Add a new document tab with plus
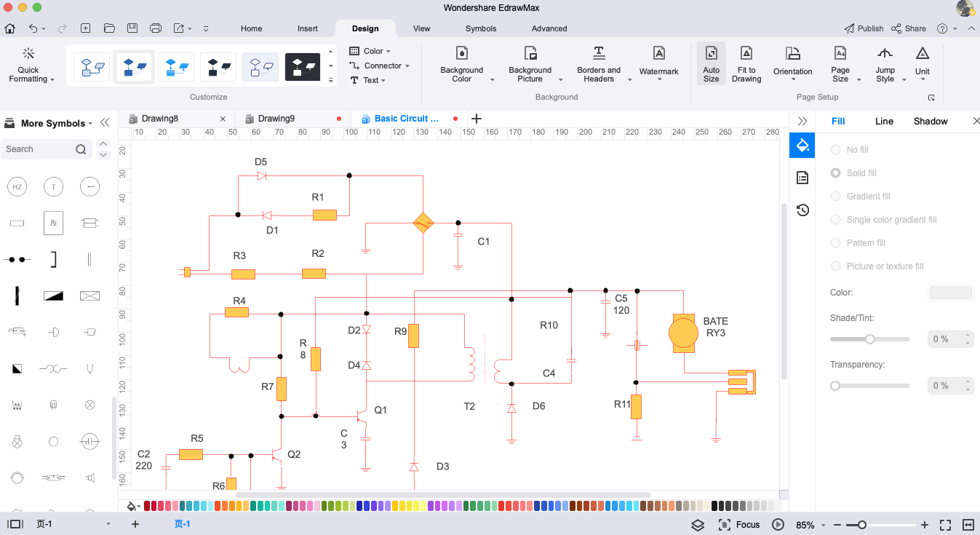This screenshot has height=535, width=980. click(477, 119)
